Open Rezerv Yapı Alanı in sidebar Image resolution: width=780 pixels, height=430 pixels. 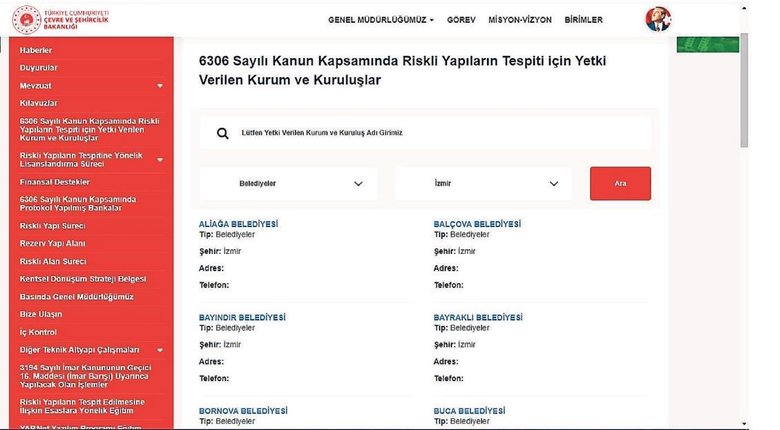(x=53, y=243)
